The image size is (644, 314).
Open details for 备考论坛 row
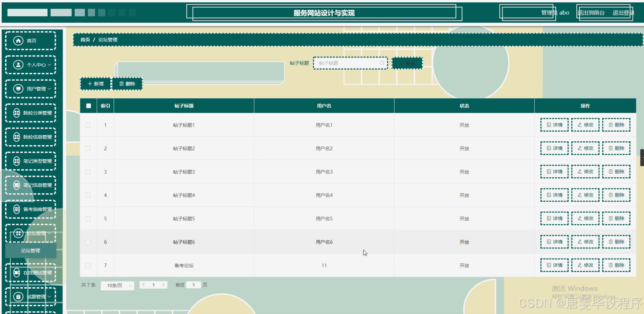point(554,265)
